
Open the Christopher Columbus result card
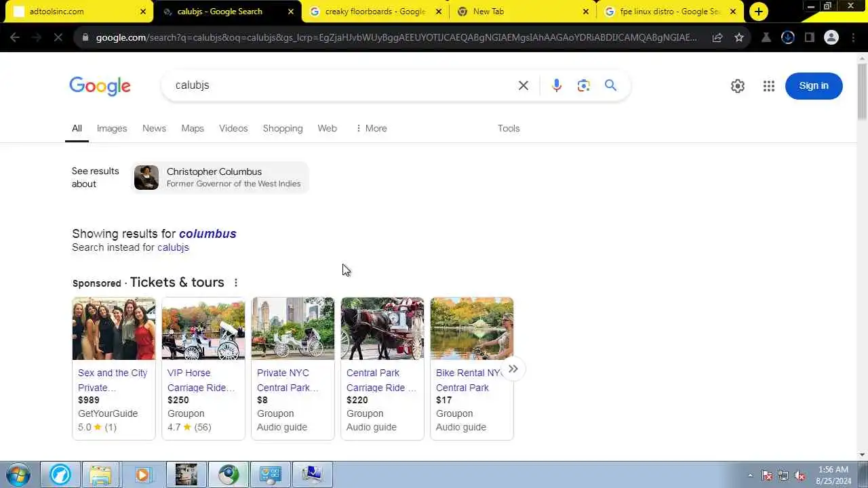point(220,178)
